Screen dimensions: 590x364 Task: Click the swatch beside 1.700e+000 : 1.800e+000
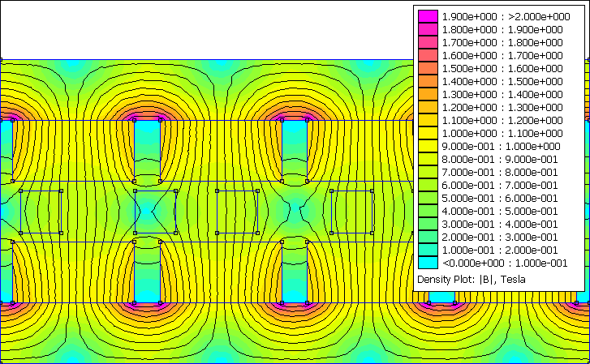pyautogui.click(x=428, y=42)
